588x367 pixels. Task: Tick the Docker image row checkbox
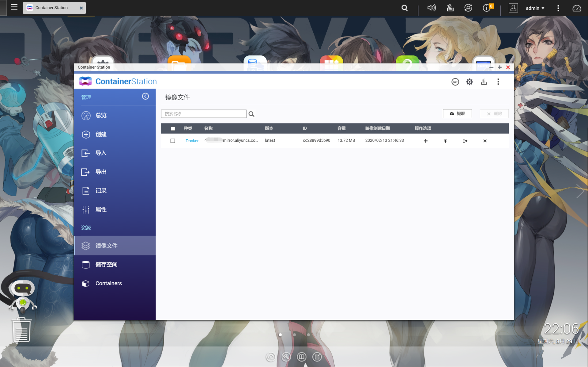tap(173, 141)
